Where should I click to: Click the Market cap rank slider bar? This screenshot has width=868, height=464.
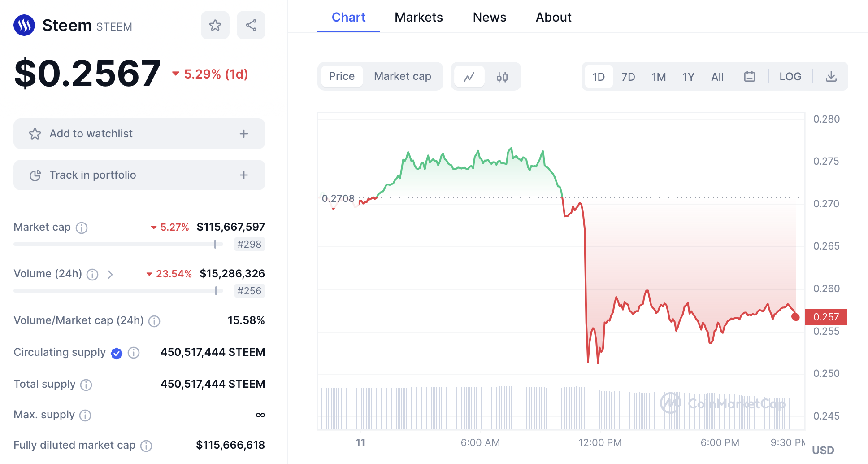118,244
